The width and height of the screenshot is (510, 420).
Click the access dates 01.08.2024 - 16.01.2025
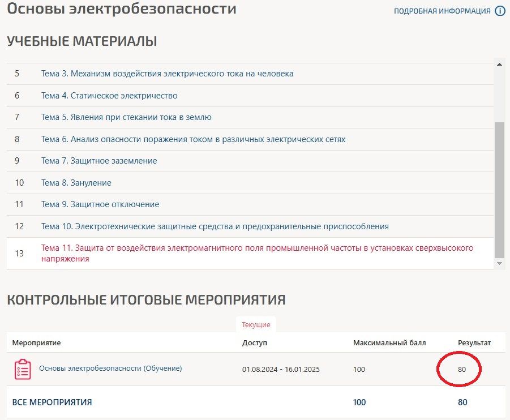[x=281, y=370]
